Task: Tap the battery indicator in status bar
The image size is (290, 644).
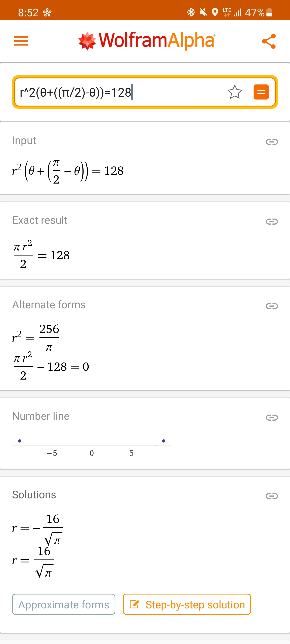Action: click(x=269, y=12)
